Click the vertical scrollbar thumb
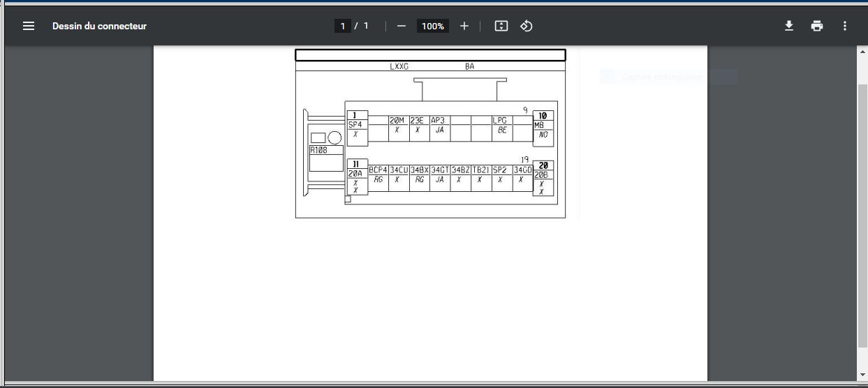The image size is (868, 388). [862, 209]
